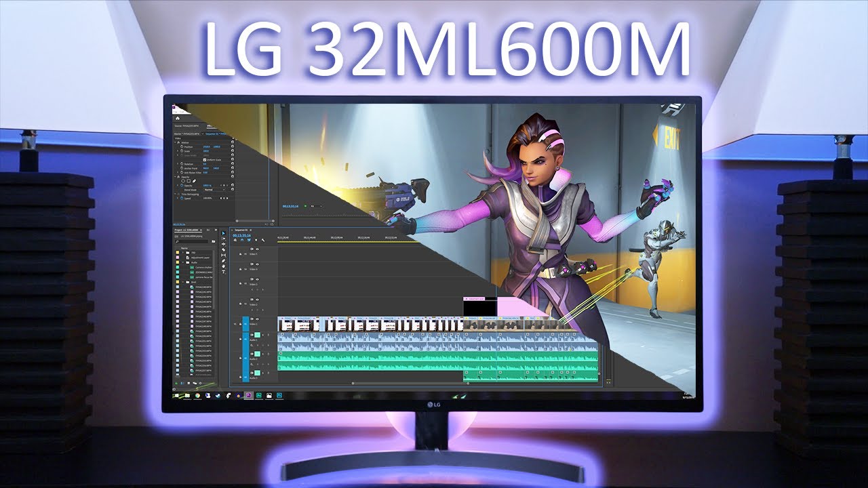Click the free-draw bezier mask pen under Opacity
This screenshot has width=868, height=488.
[194, 181]
